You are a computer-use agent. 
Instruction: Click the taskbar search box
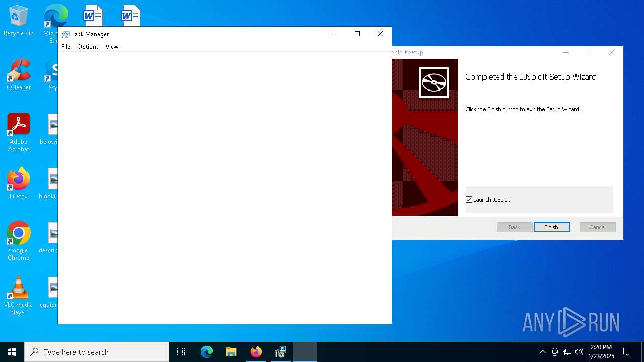coord(97,352)
